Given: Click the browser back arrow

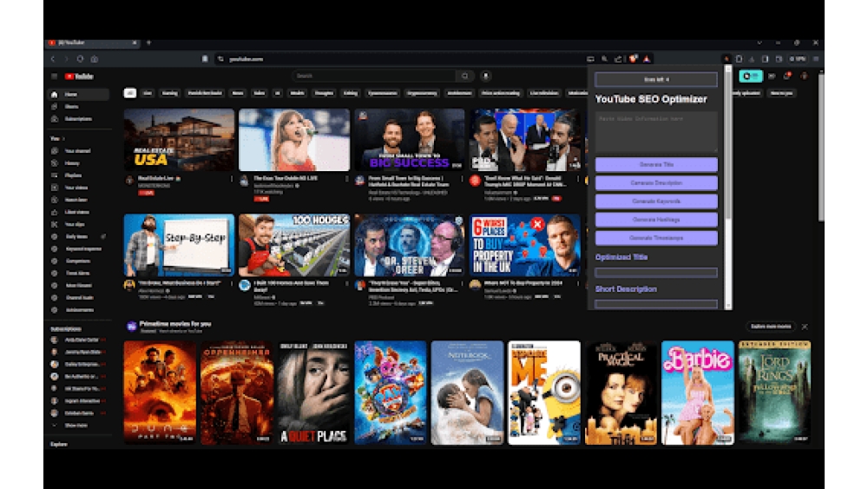Looking at the screenshot, I should [x=53, y=59].
